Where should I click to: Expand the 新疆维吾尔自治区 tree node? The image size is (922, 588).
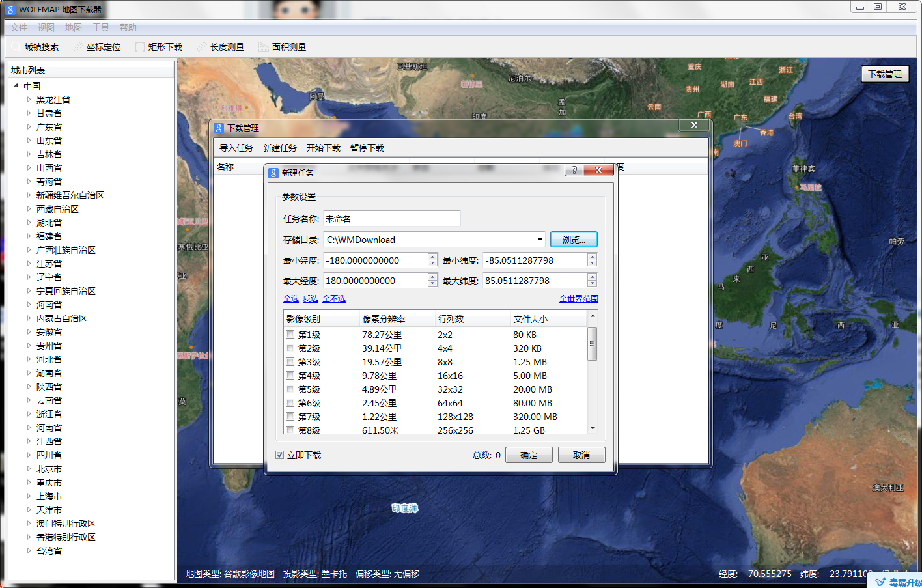pyautogui.click(x=29, y=195)
